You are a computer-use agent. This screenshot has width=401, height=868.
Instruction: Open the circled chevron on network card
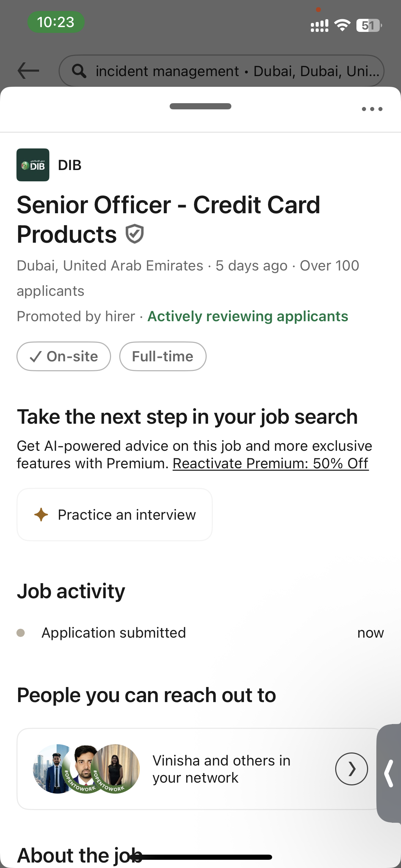pyautogui.click(x=351, y=769)
